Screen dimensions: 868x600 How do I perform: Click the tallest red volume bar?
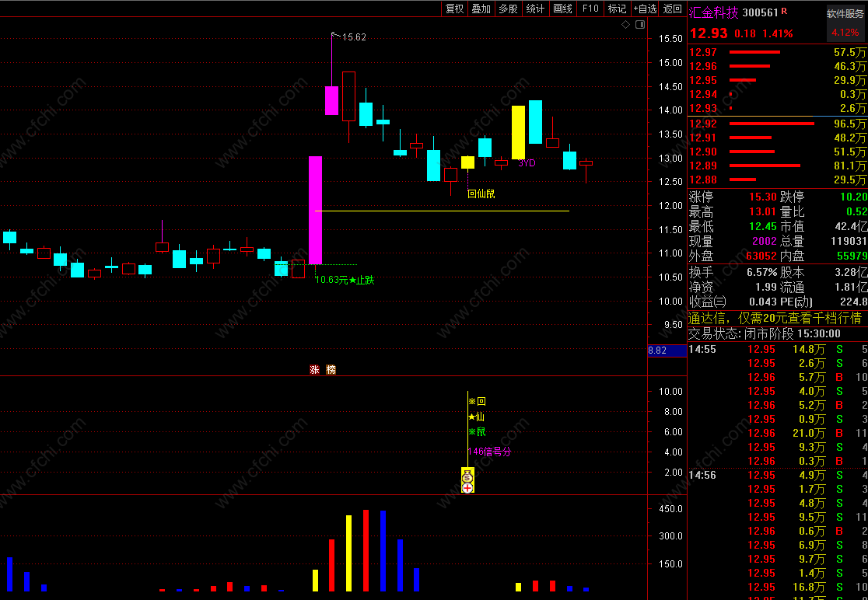point(366,551)
